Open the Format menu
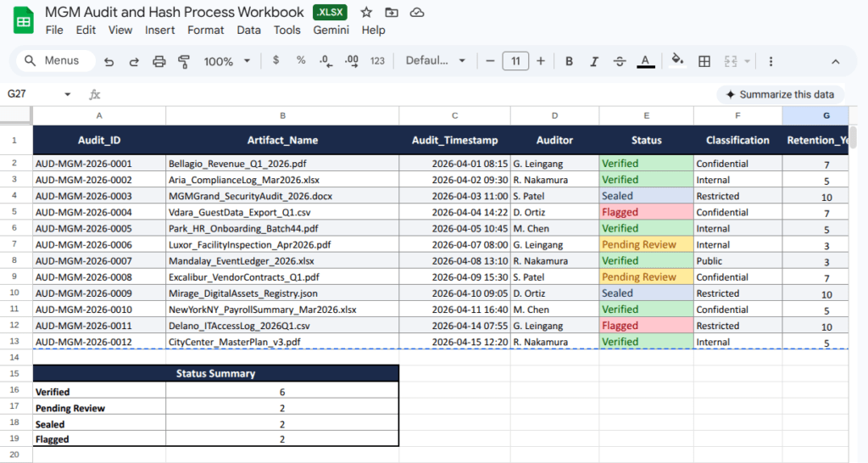 coord(206,30)
